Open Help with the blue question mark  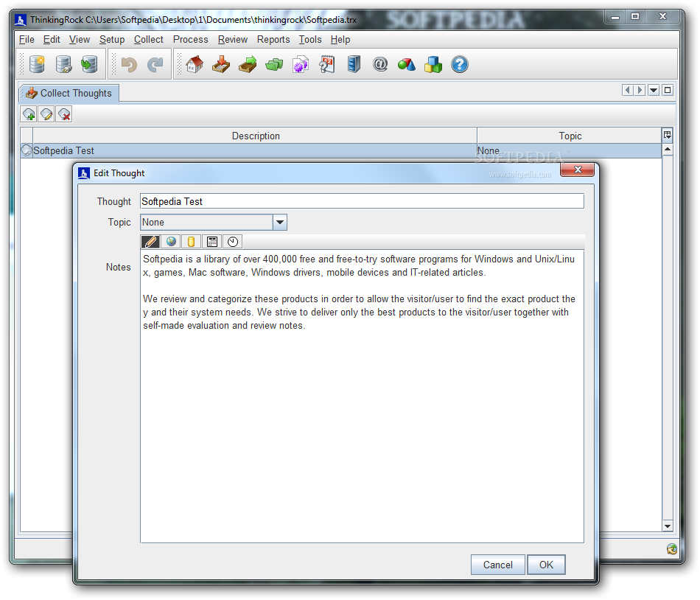(459, 65)
